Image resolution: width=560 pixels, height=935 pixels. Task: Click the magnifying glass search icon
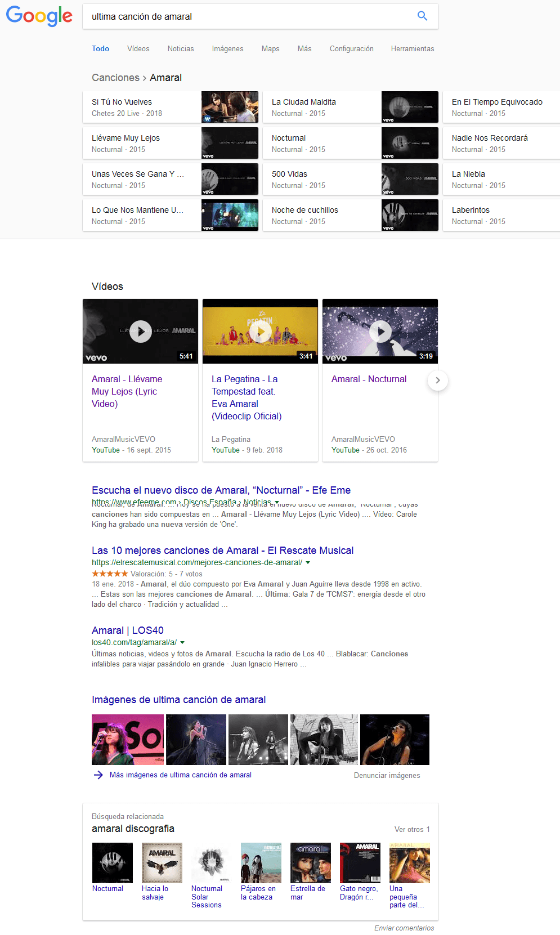422,16
